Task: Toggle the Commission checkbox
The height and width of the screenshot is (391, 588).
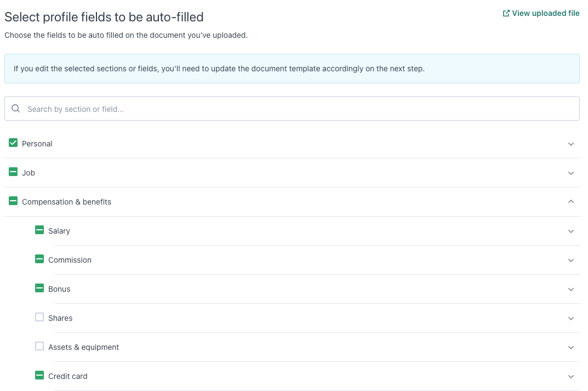Action: tap(39, 259)
